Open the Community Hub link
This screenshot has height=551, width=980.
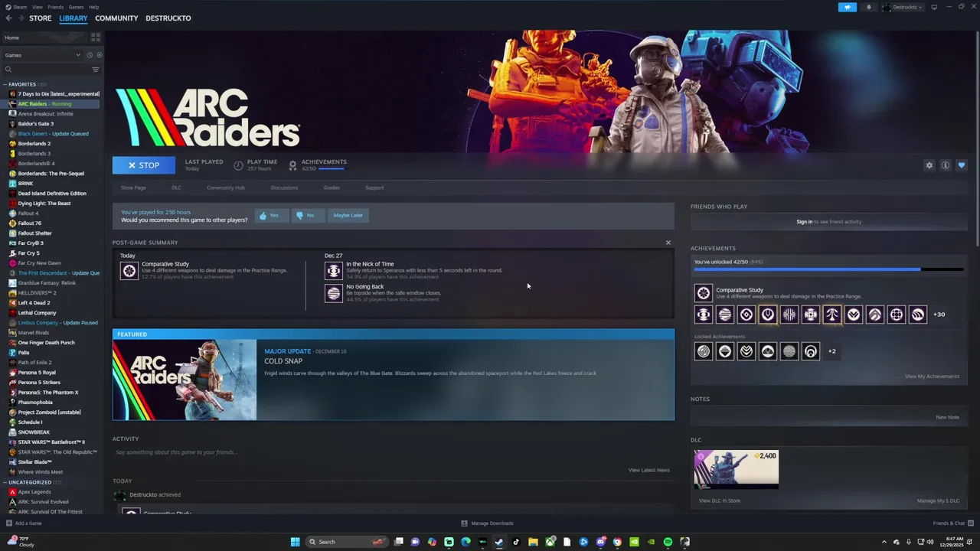pos(226,187)
